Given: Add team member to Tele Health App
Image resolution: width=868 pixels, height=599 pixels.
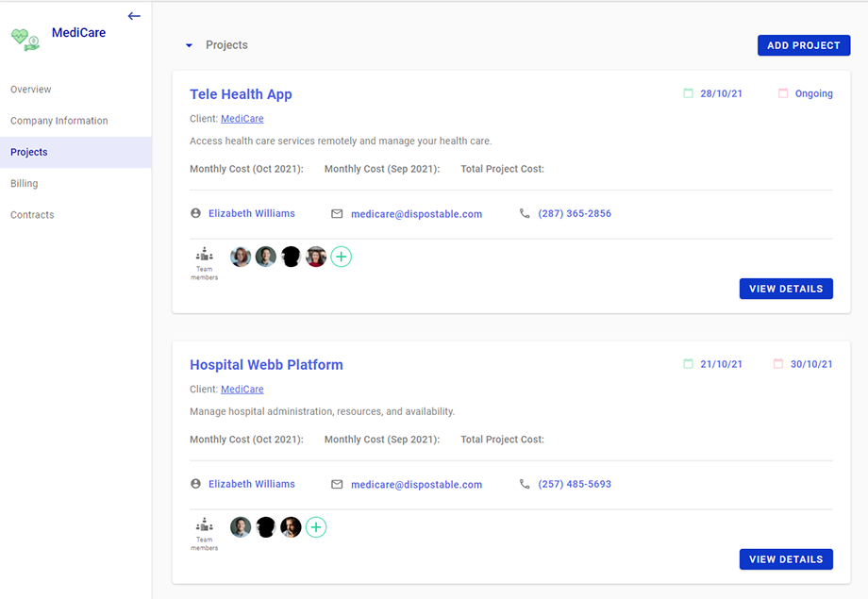Looking at the screenshot, I should tap(341, 257).
